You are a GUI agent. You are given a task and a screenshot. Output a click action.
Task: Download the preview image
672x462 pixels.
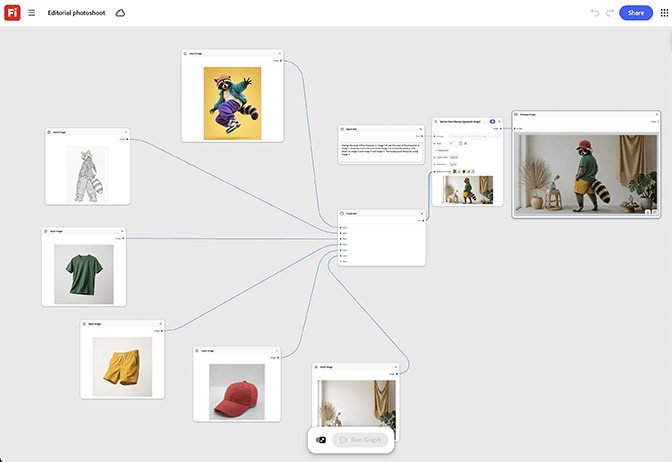tap(648, 212)
